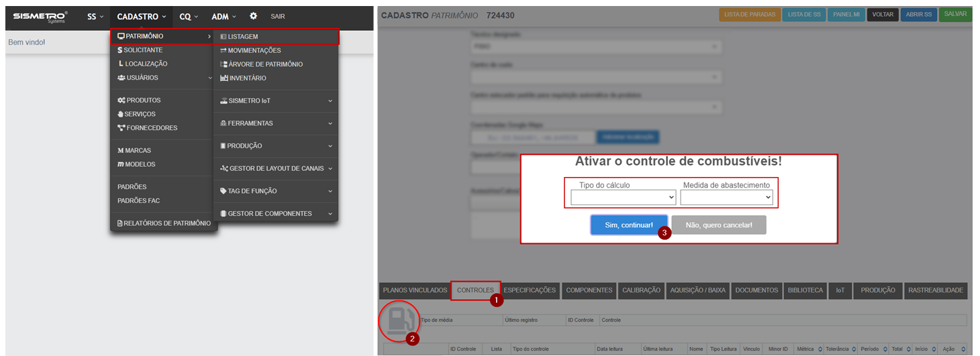
Task: Switch to BIBLIOTECA tab
Action: pos(805,290)
